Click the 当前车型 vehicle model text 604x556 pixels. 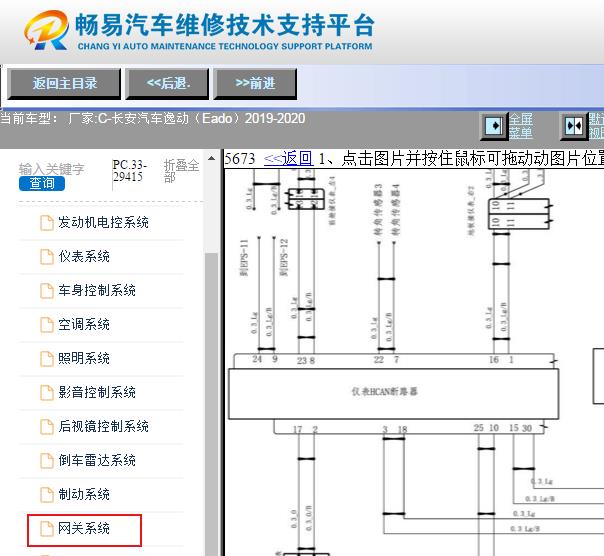[153, 118]
